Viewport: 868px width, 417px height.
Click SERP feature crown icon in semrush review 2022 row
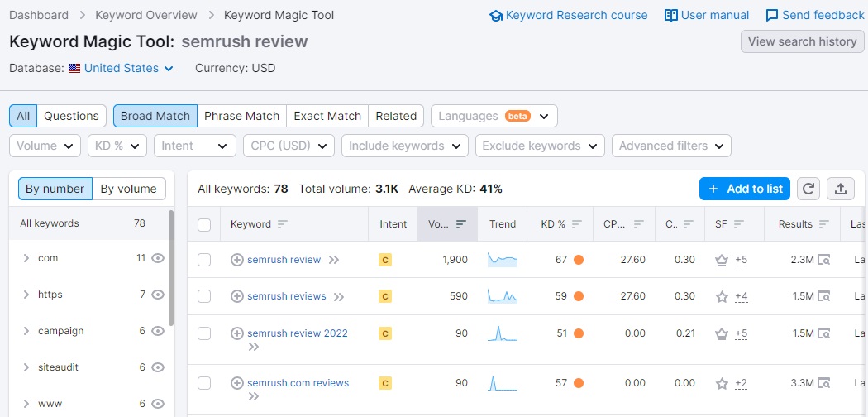(x=722, y=333)
